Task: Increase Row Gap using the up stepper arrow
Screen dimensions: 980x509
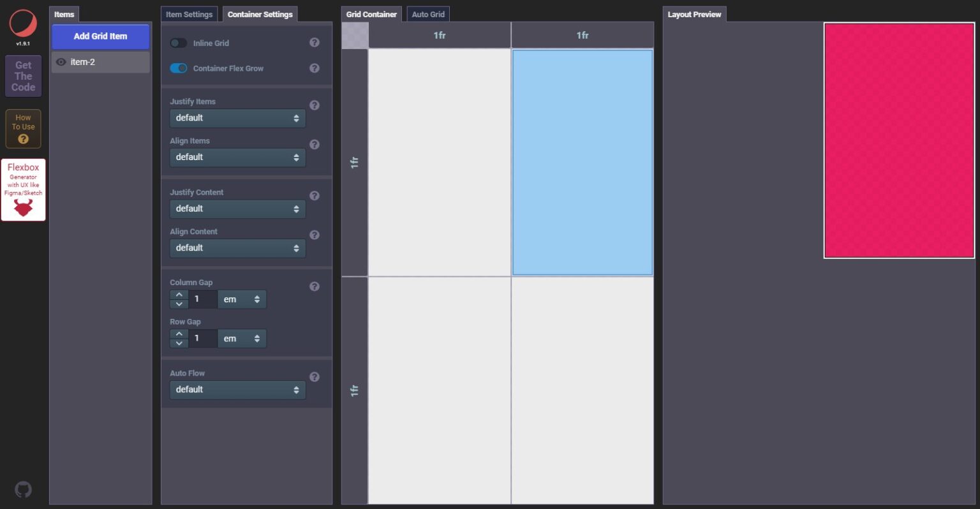Action: (x=179, y=334)
